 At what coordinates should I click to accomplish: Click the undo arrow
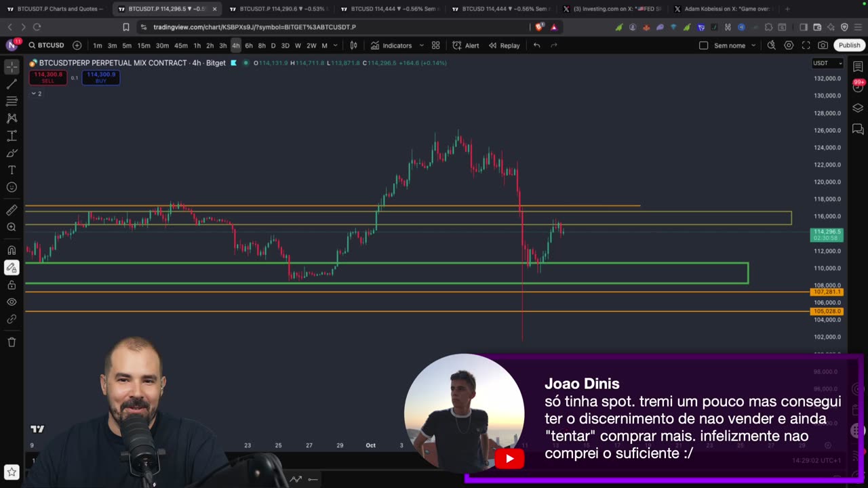pos(536,45)
